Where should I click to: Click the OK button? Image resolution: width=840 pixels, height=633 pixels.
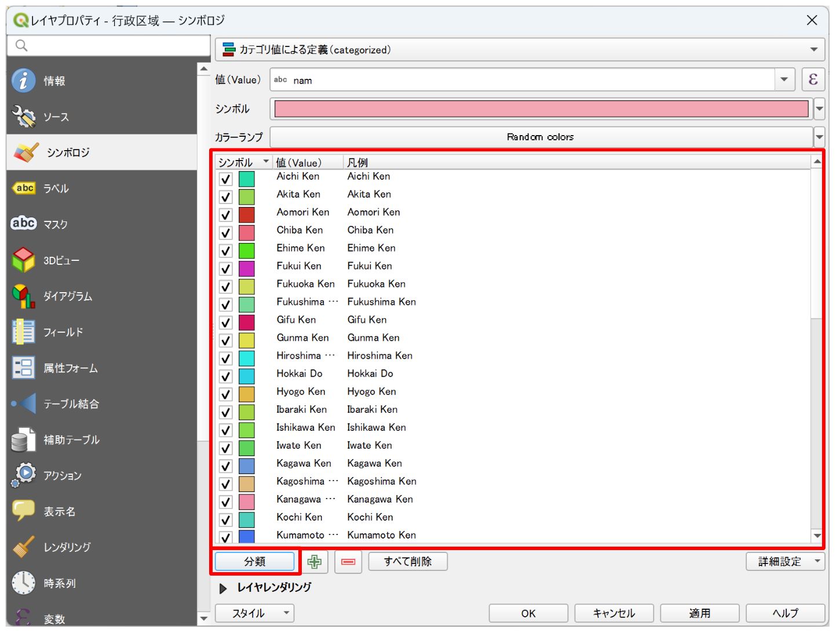point(528,613)
